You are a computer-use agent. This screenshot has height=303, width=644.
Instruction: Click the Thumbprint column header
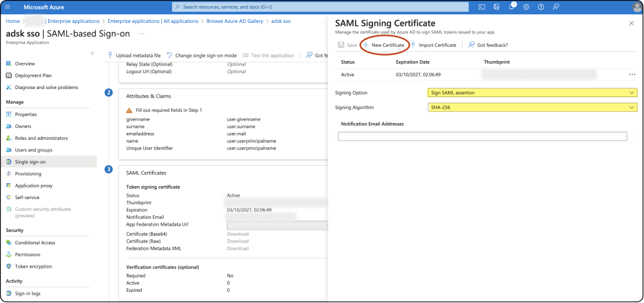click(x=497, y=62)
